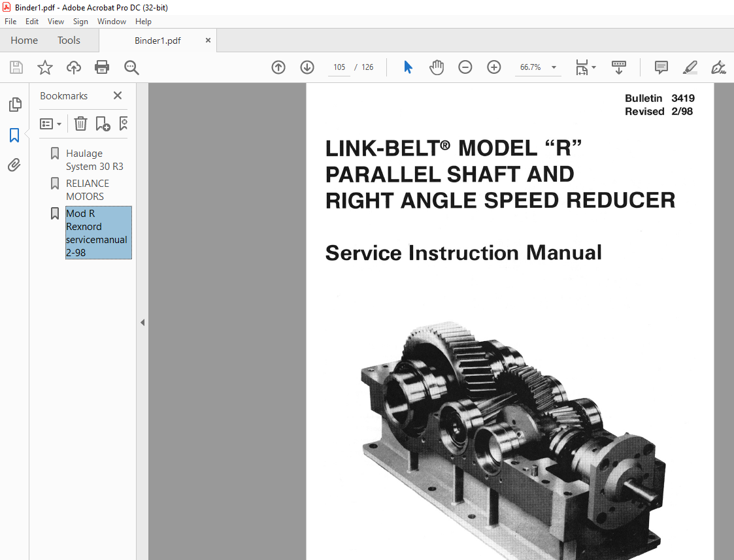The height and width of the screenshot is (560, 734).
Task: Switch to the Home tab
Action: pyautogui.click(x=24, y=41)
